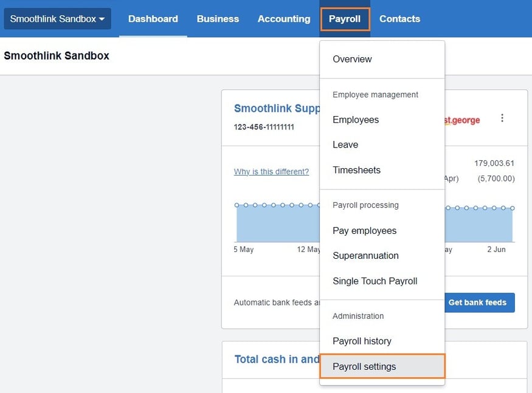Click the 'Why is this different?' link
This screenshot has width=532, height=393.
271,171
